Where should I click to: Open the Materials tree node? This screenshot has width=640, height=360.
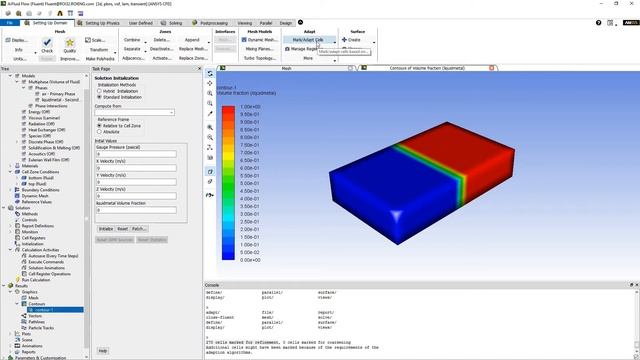(x=29, y=166)
